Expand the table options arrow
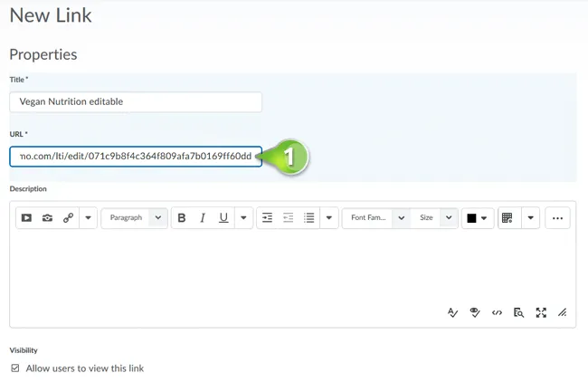The image size is (588, 392). (x=530, y=217)
